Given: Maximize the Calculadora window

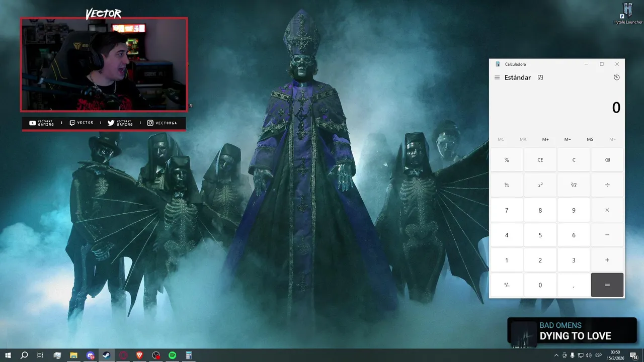Looking at the screenshot, I should [x=602, y=64].
